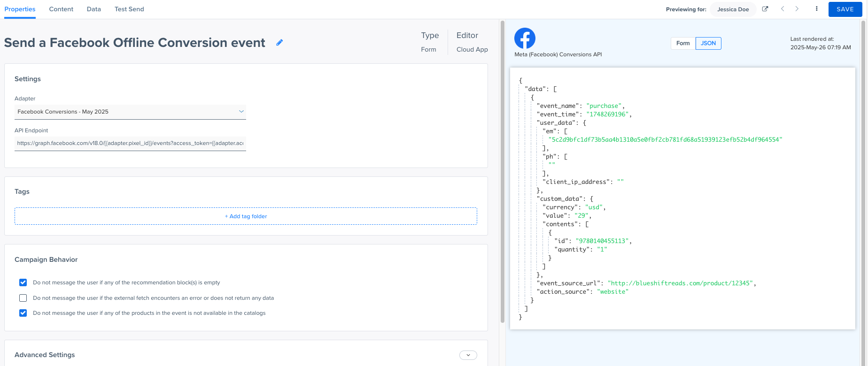
Task: Click the quantity value "1"
Action: [602, 250]
